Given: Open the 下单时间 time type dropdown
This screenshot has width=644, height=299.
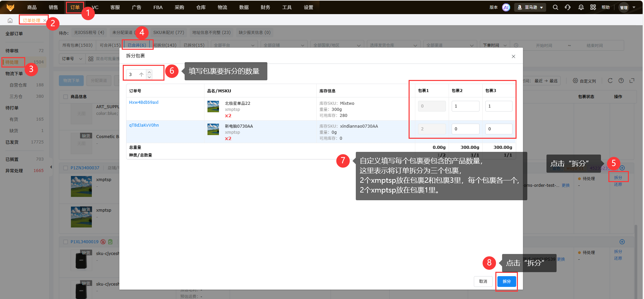Looking at the screenshot, I should 495,45.
